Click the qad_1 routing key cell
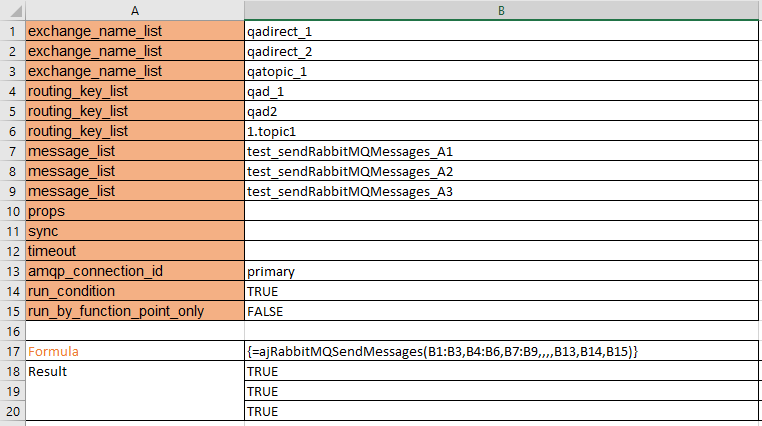Viewport: 762px width, 426px height. pos(501,91)
